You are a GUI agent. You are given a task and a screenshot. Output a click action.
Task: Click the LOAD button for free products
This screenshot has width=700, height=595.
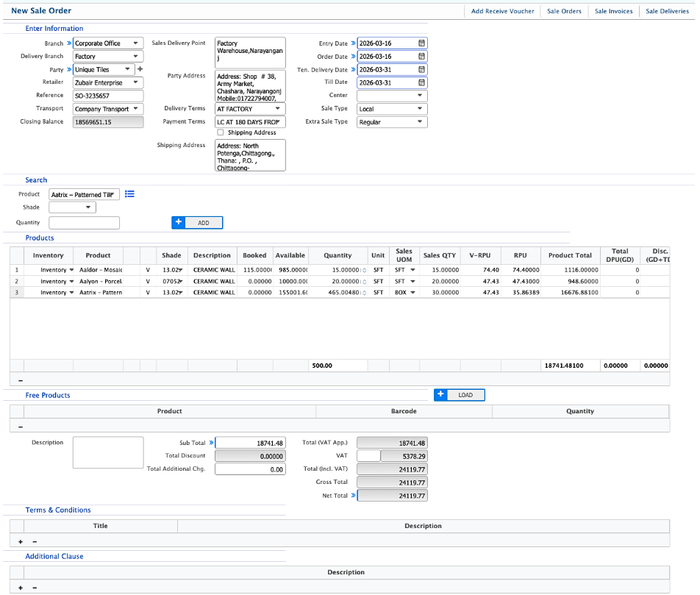(x=459, y=395)
